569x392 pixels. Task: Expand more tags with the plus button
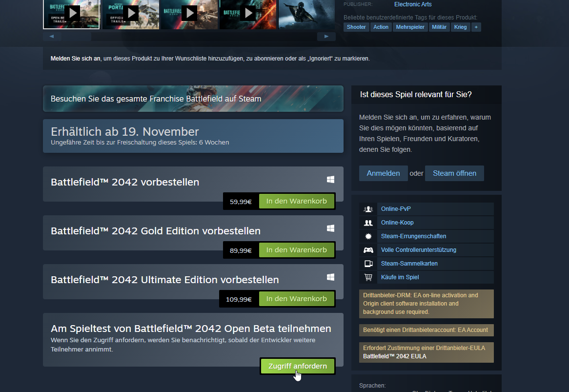(476, 27)
